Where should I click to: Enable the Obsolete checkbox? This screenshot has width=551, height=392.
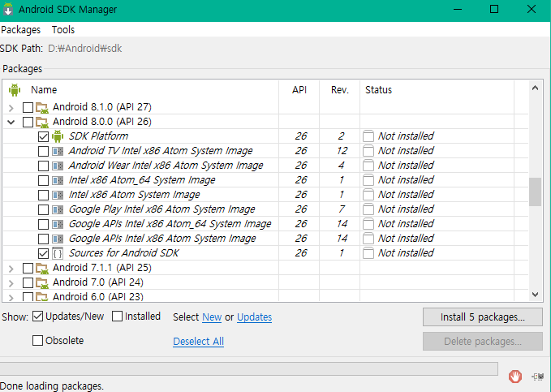(x=37, y=340)
